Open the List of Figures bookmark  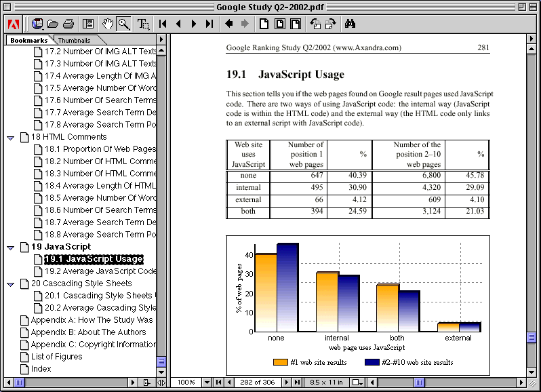[x=56, y=357]
